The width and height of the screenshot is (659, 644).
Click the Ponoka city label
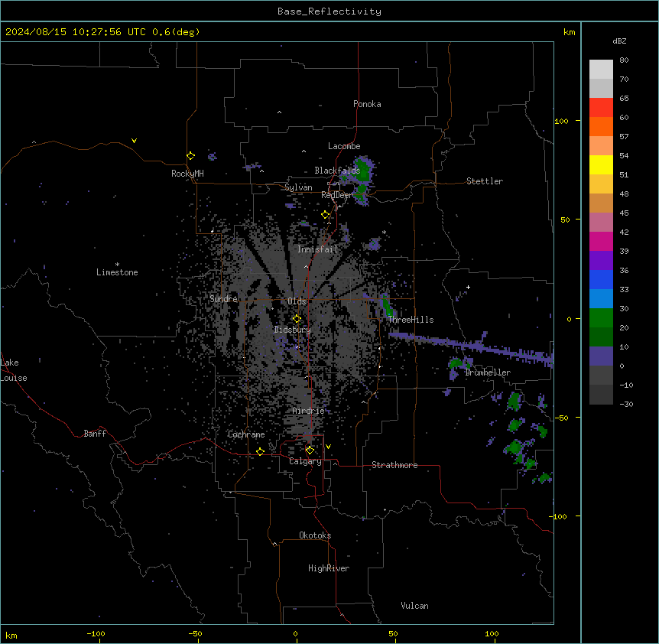[x=367, y=104]
